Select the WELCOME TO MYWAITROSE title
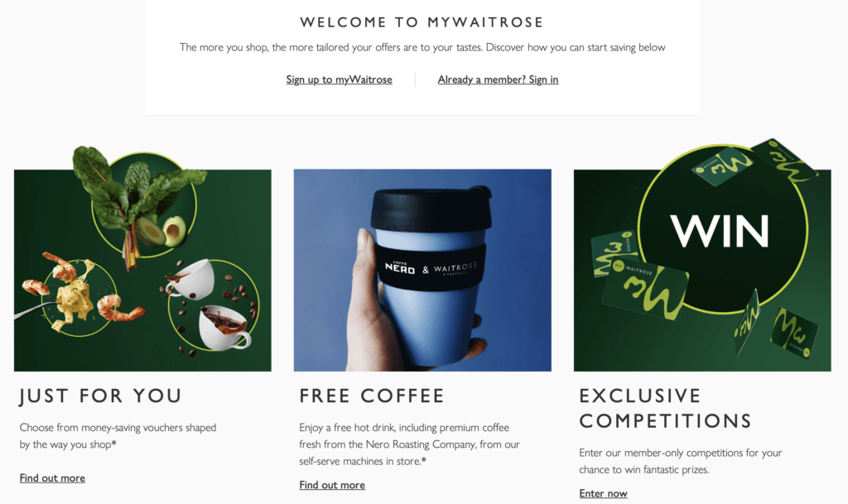 pyautogui.click(x=422, y=22)
